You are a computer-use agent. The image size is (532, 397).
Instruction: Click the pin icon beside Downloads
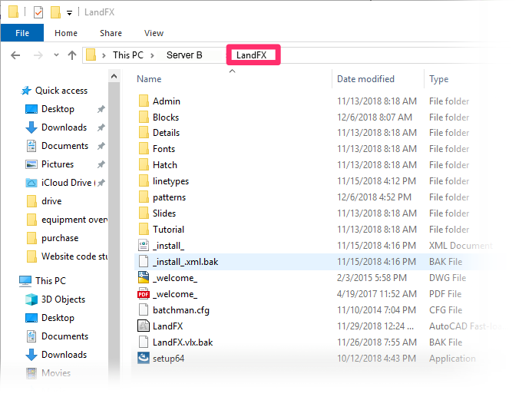click(101, 127)
